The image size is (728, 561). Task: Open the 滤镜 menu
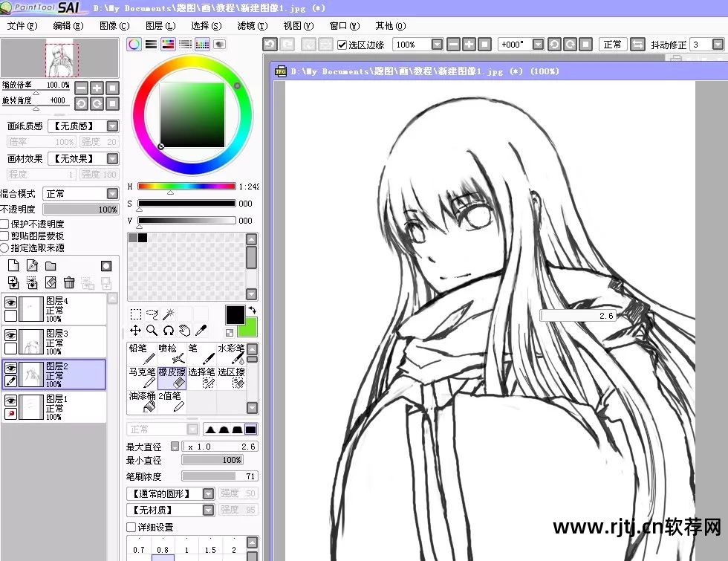pos(253,26)
